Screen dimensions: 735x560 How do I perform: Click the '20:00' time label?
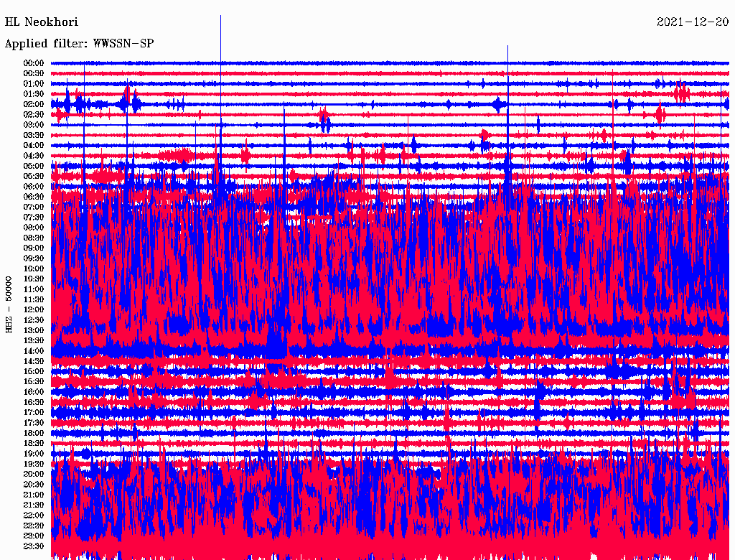(34, 475)
